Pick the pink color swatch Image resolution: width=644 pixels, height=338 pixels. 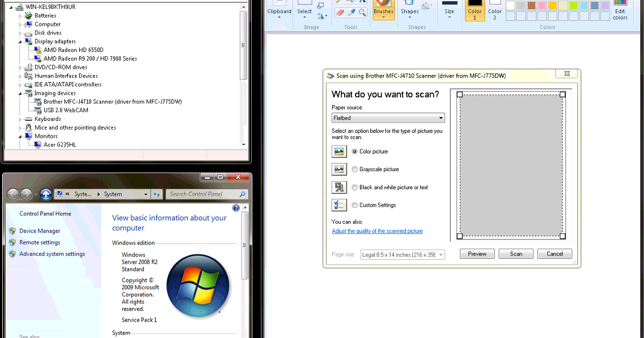[x=542, y=5]
